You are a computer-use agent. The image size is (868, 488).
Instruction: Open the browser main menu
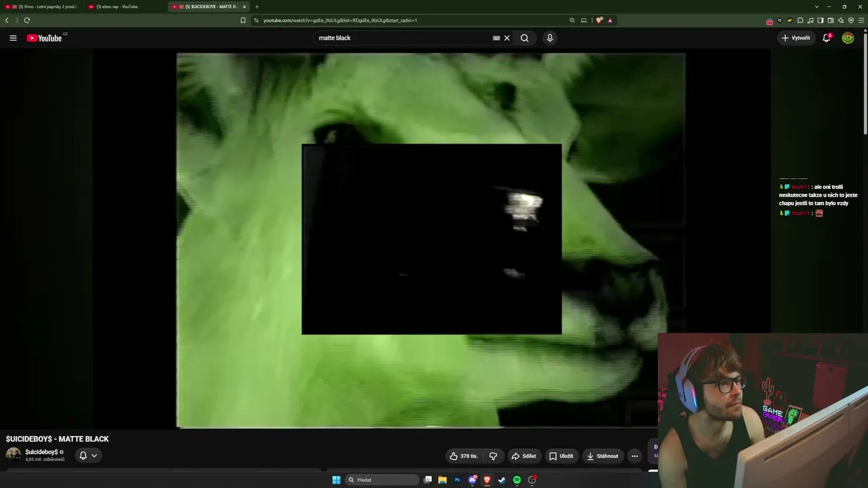coord(861,20)
